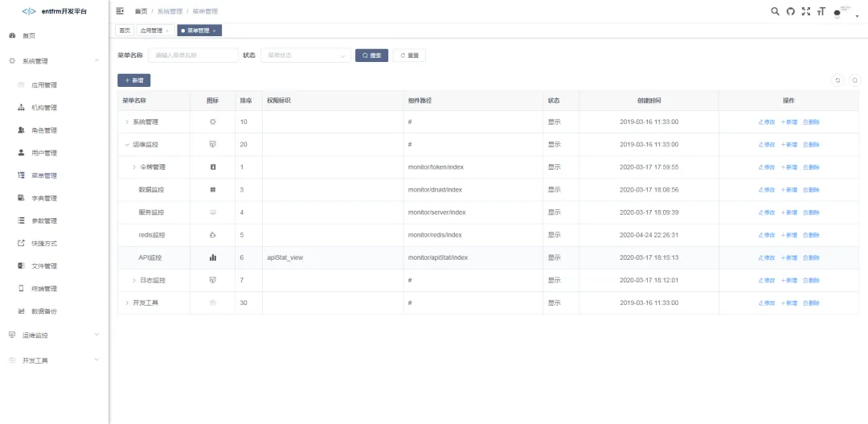
Task: Open 数据备份 in the sidebar
Action: click(54, 311)
